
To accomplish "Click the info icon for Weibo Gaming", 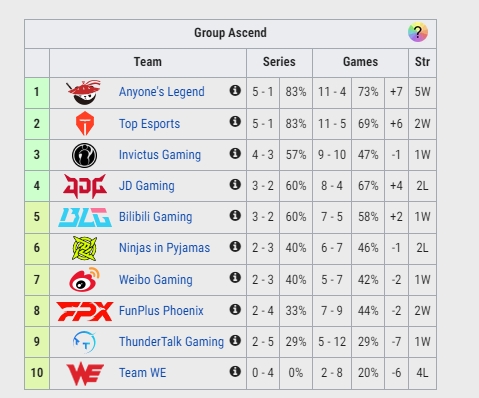I will pos(235,277).
